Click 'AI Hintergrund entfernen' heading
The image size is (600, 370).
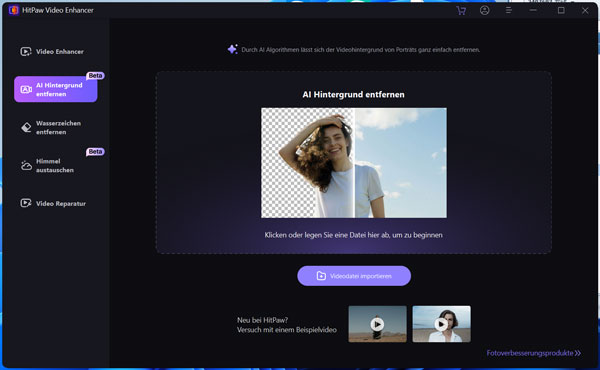[353, 95]
